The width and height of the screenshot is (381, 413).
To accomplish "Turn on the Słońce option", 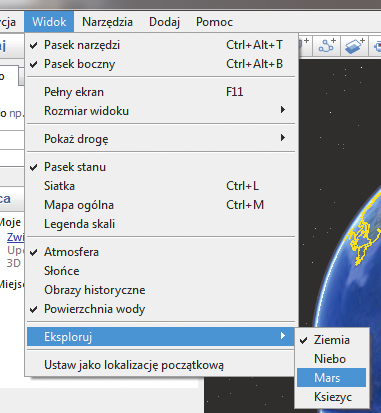I will 161,271.
